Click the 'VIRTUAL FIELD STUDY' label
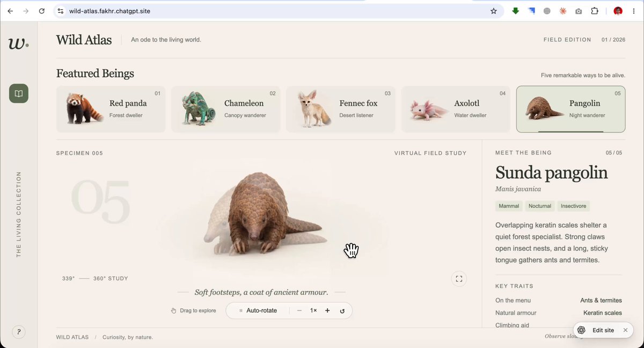 430,153
